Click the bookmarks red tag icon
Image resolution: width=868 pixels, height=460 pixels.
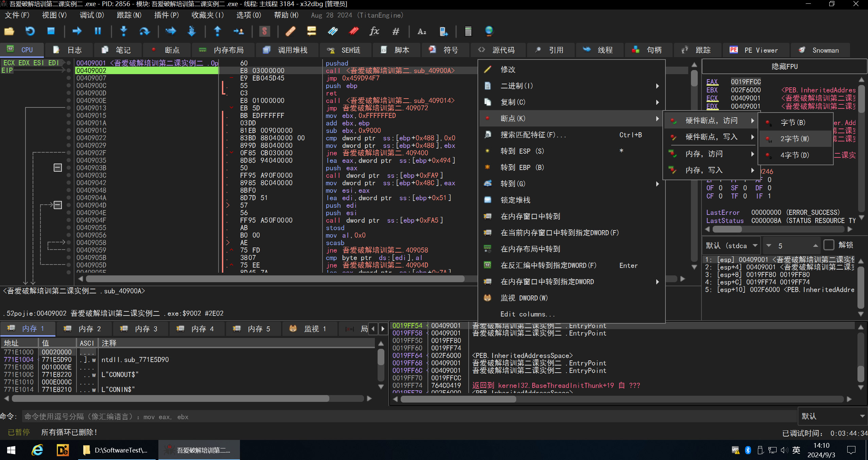click(x=354, y=31)
